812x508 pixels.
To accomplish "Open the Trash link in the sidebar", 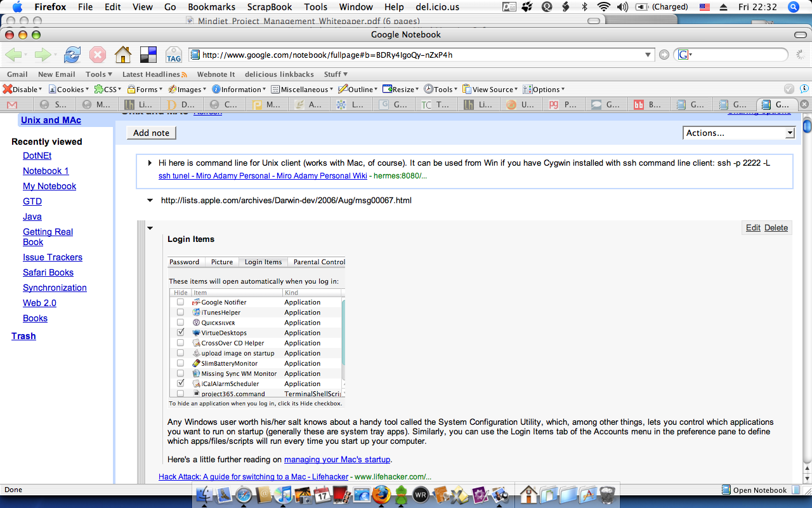I will tap(23, 336).
